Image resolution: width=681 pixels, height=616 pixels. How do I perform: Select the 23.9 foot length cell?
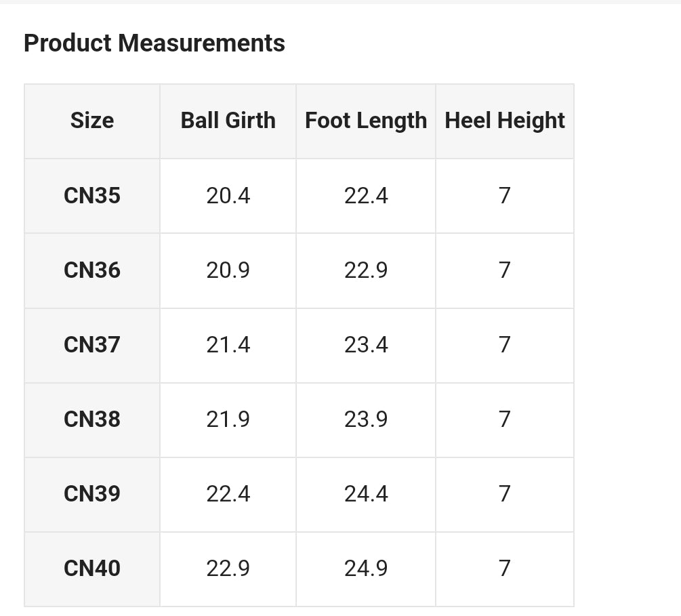(366, 419)
